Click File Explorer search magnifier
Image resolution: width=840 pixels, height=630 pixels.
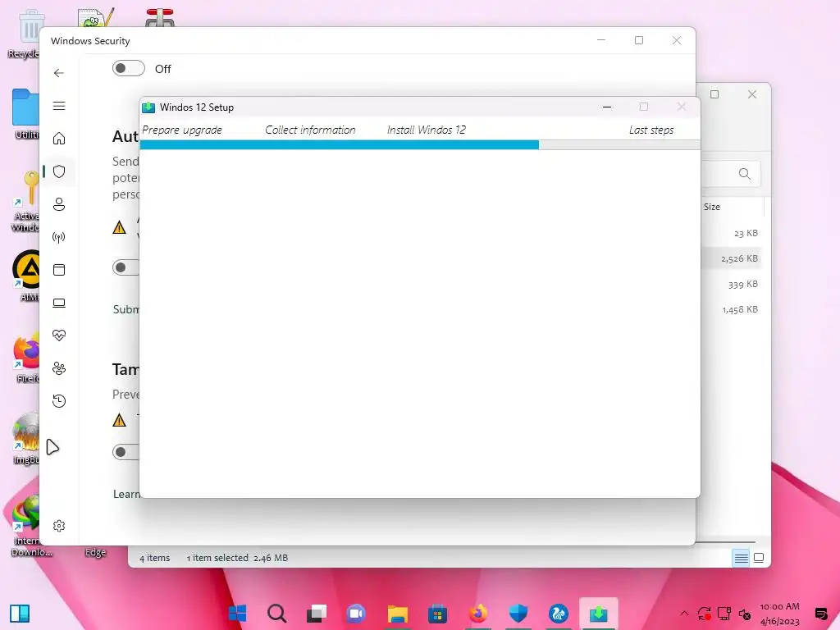coord(744,174)
